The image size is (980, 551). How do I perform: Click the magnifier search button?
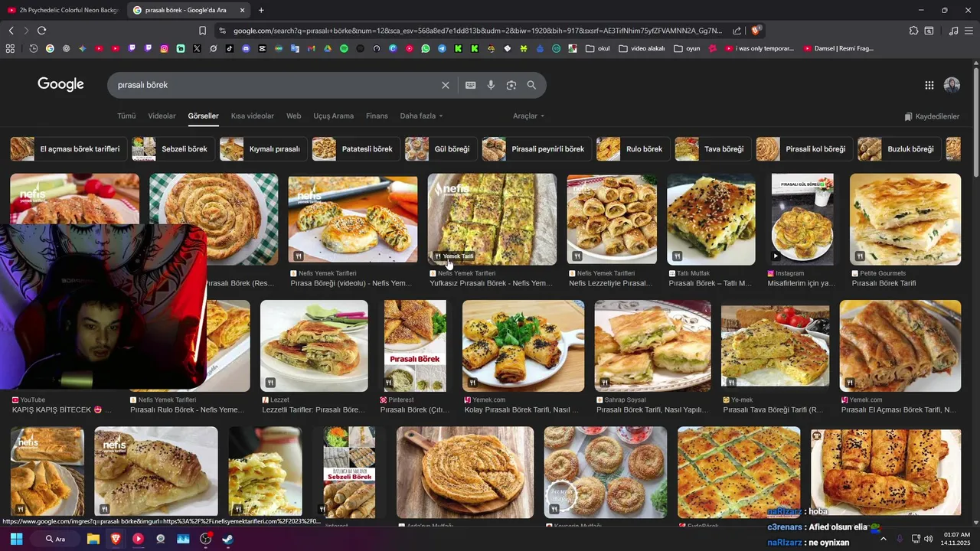coord(531,85)
